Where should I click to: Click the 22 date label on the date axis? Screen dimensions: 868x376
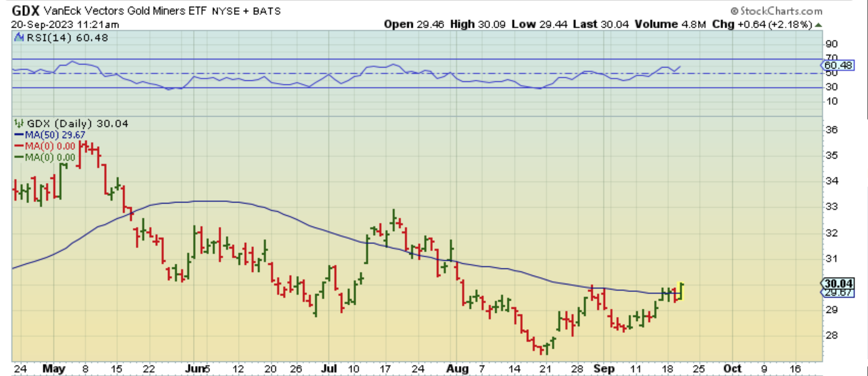[x=149, y=369]
